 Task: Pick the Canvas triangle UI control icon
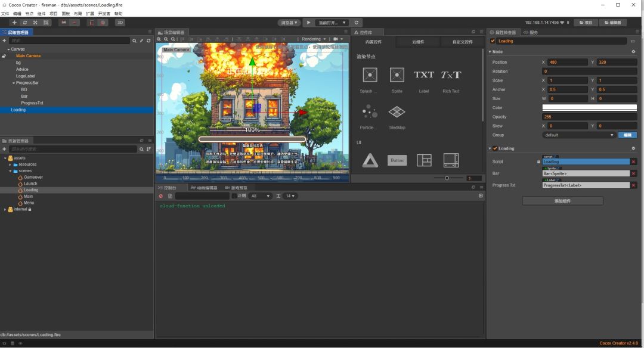pyautogui.click(x=370, y=160)
